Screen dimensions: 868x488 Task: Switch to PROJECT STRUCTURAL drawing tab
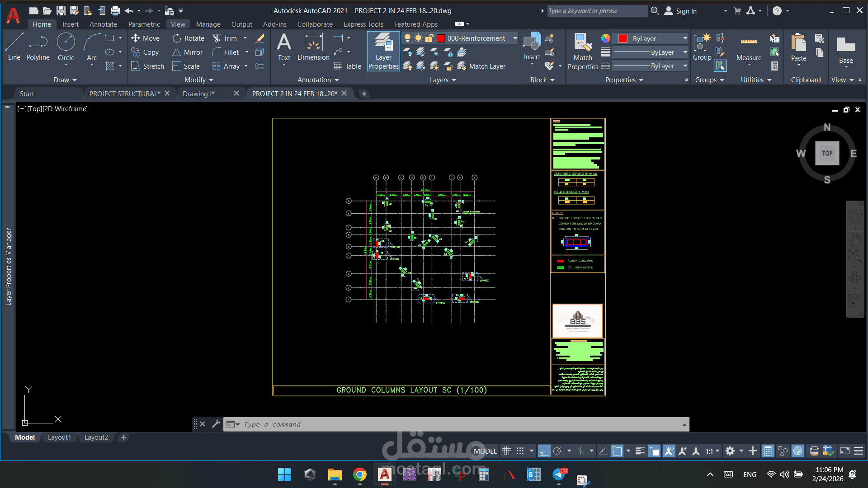click(x=124, y=94)
